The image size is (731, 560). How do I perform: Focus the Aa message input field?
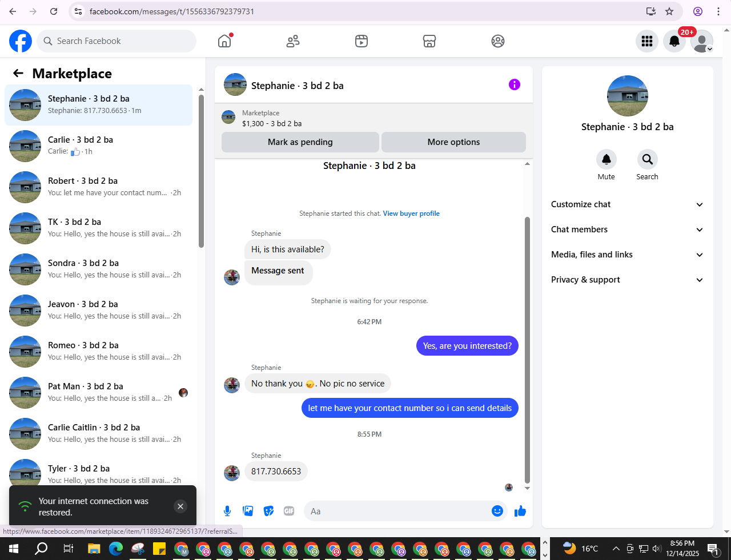click(397, 511)
